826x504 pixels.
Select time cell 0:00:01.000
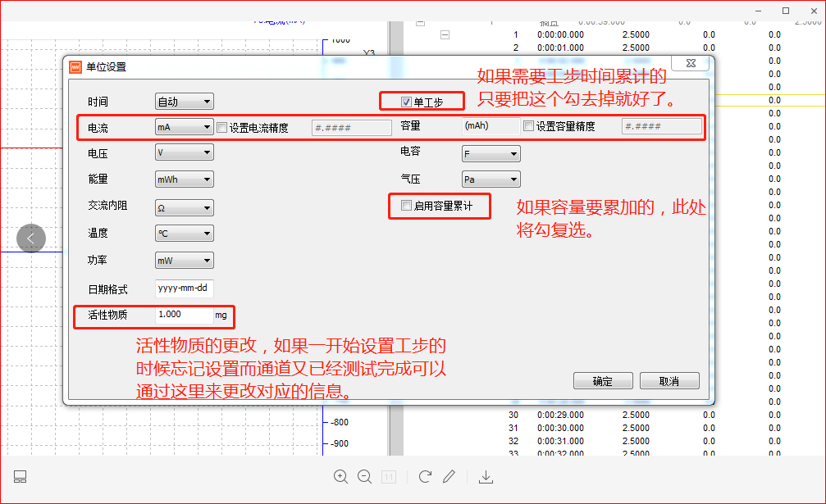[x=560, y=48]
